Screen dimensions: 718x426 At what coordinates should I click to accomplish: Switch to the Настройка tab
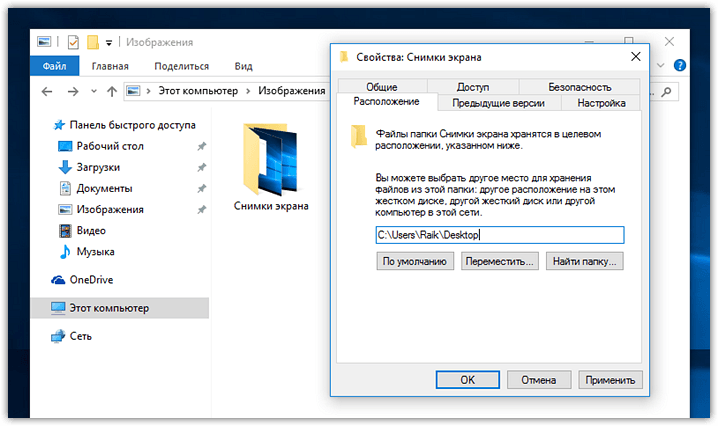click(x=601, y=103)
